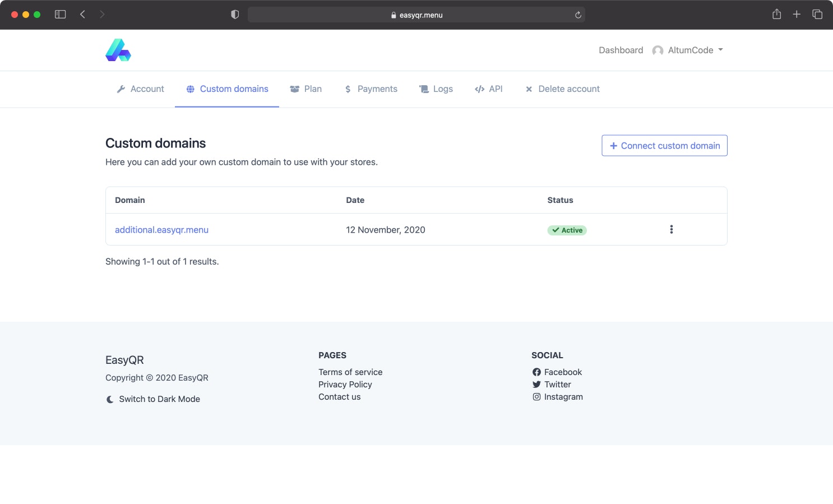The height and width of the screenshot is (504, 833).
Task: Click Connect custom domain button
Action: click(664, 146)
